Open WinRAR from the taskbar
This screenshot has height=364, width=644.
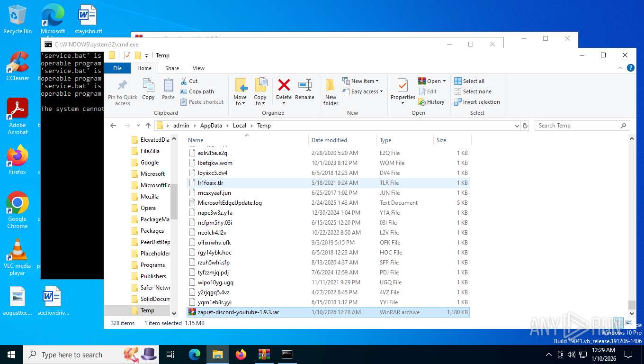[264, 354]
